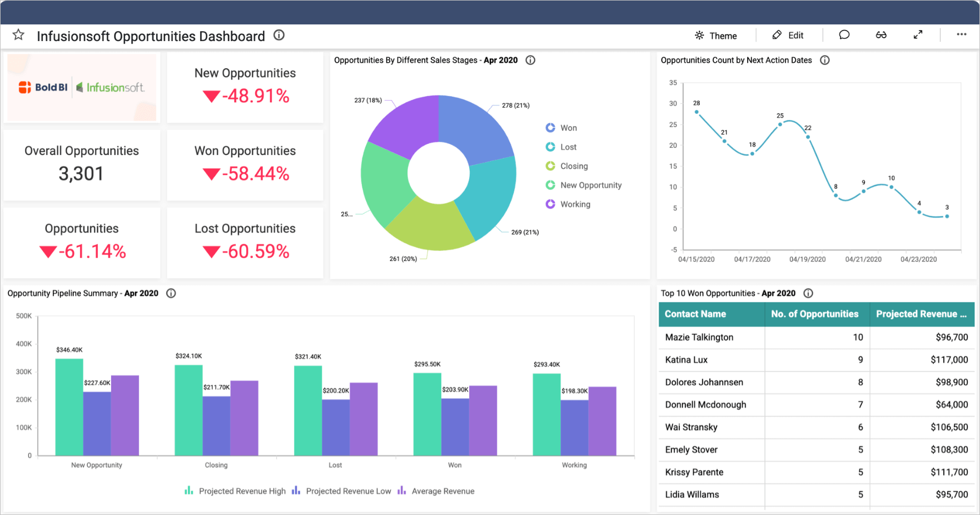Screen dimensions: 980x515
Task: Expand dashboard to fullscreen
Action: tap(918, 35)
